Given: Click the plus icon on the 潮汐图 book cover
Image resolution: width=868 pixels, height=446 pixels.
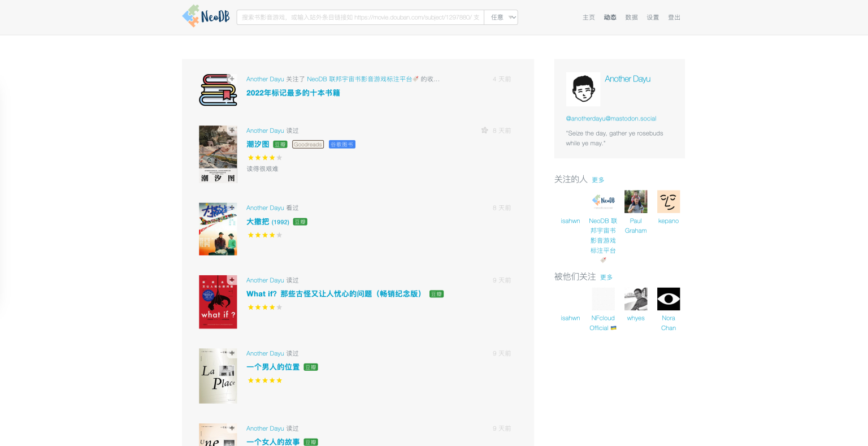Looking at the screenshot, I should tap(232, 129).
